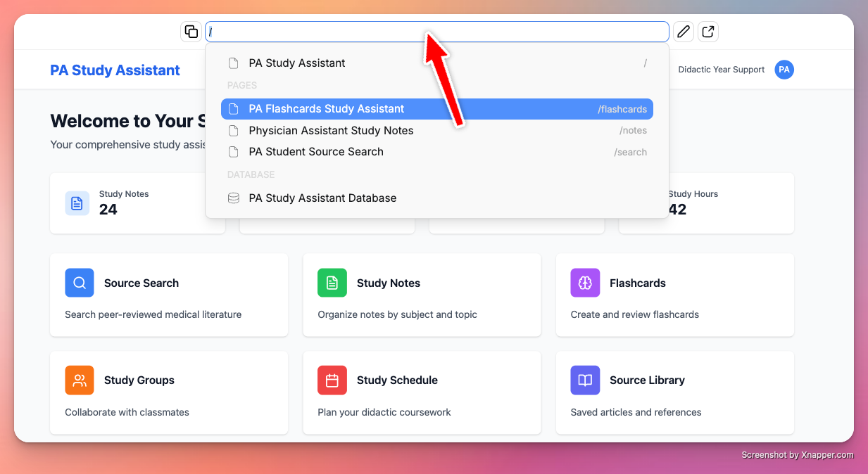The width and height of the screenshot is (868, 474).
Task: Open the Flashcards card title
Action: [638, 283]
